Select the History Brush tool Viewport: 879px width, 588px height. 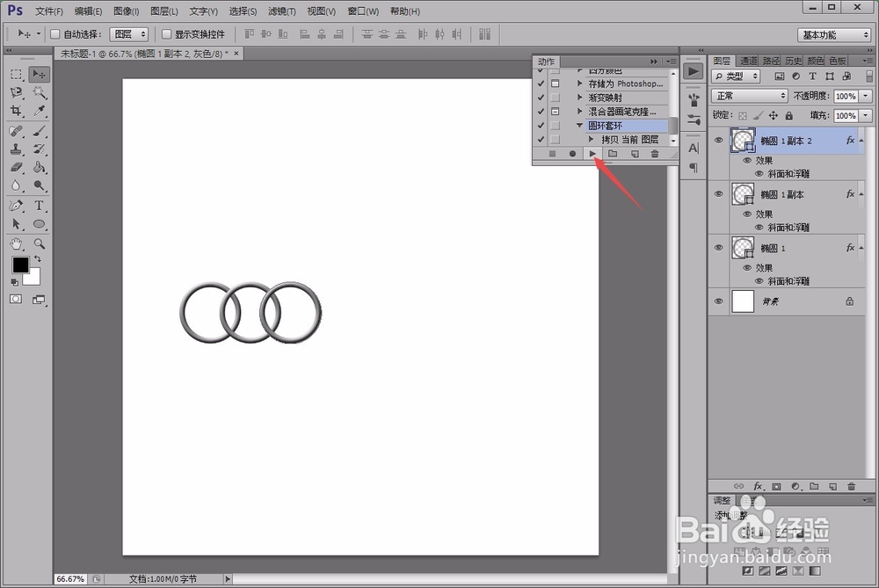pos(39,149)
